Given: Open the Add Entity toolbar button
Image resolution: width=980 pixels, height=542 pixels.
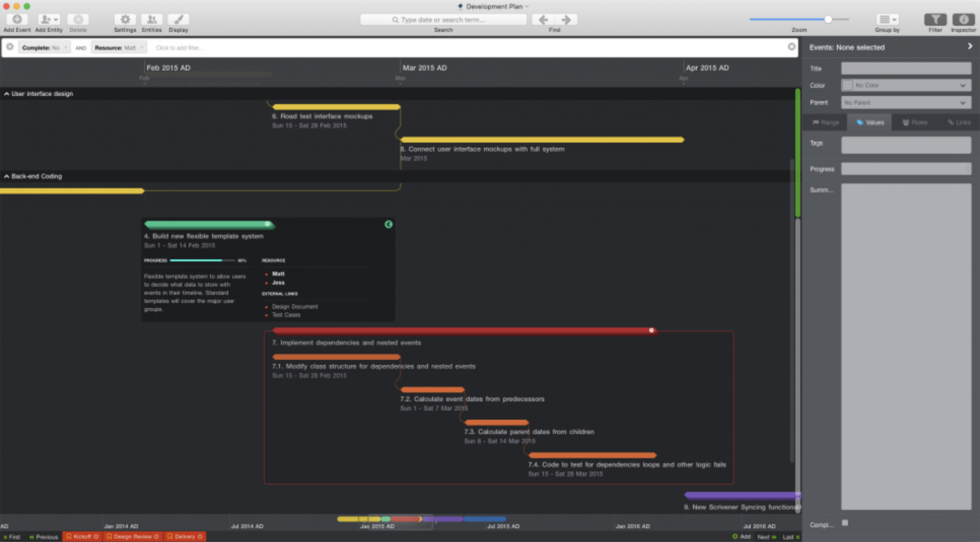Looking at the screenshot, I should [x=49, y=19].
